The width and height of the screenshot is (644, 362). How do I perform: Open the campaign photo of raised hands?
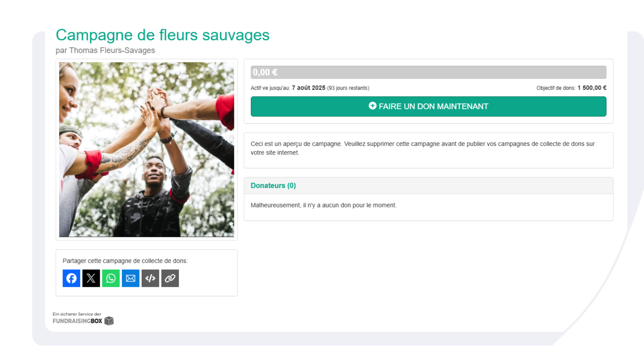pyautogui.click(x=147, y=150)
